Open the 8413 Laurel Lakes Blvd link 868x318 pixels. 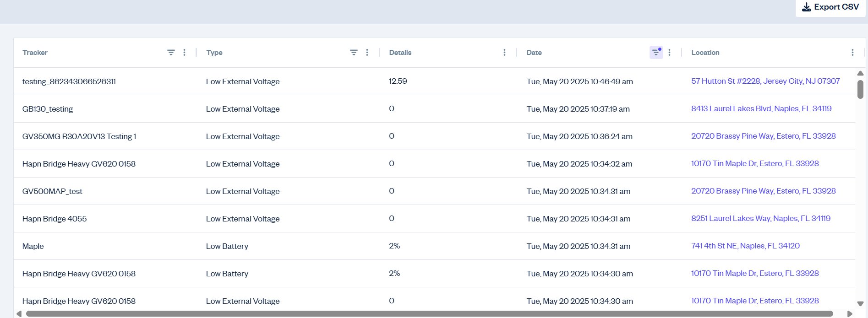pos(761,108)
